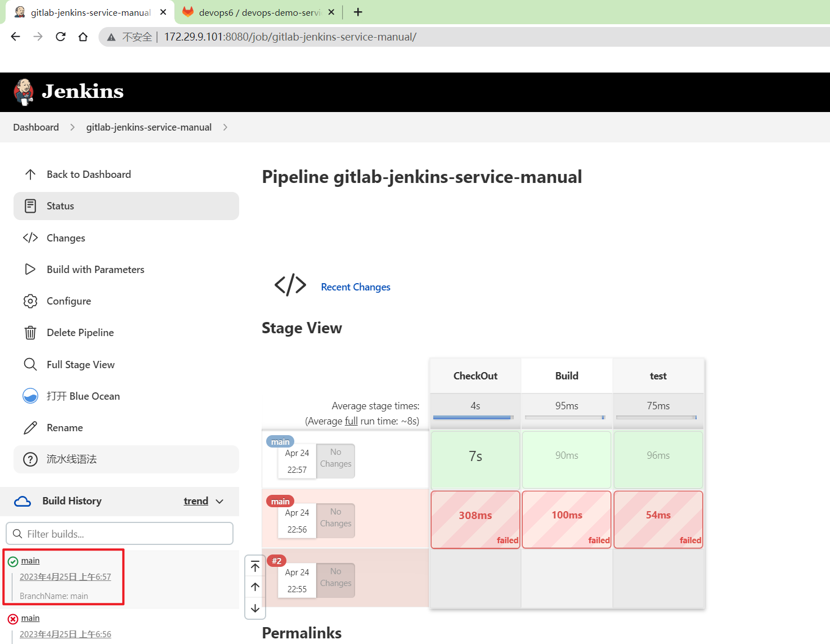The image size is (830, 644).
Task: Click the green success icon of 6:57 build
Action: 13,562
